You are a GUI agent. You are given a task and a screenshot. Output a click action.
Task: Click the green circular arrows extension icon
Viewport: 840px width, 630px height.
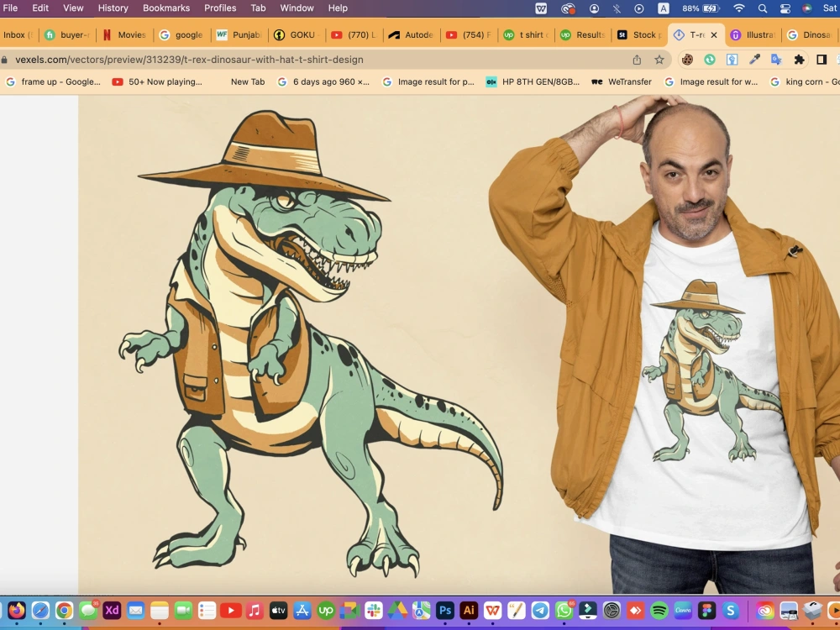tap(709, 60)
